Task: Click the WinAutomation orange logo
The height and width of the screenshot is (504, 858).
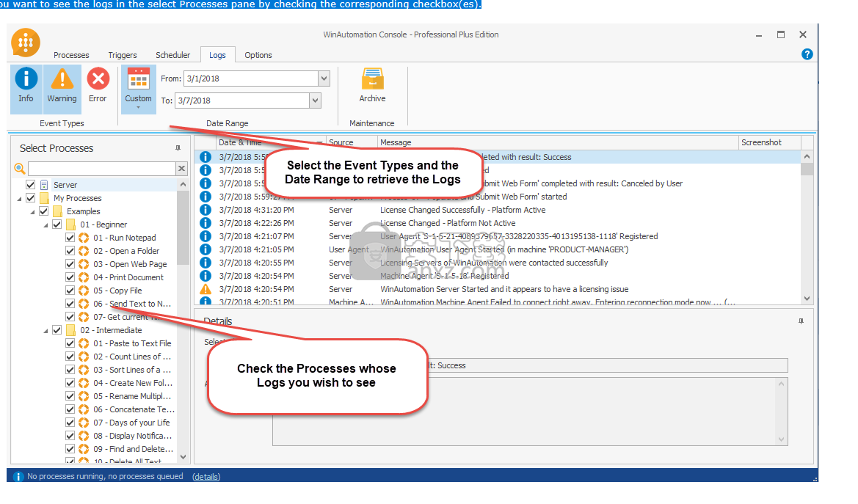Action: coord(26,43)
